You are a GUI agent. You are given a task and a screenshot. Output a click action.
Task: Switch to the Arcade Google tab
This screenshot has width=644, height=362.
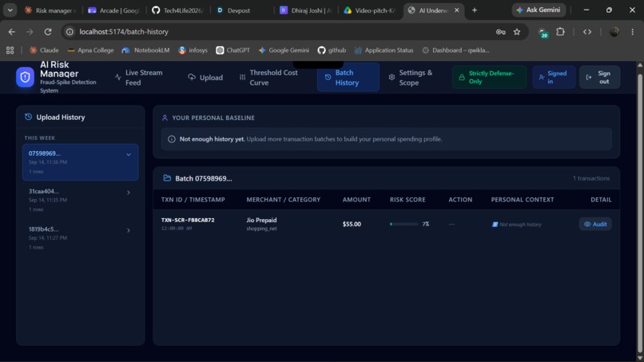[x=114, y=10]
